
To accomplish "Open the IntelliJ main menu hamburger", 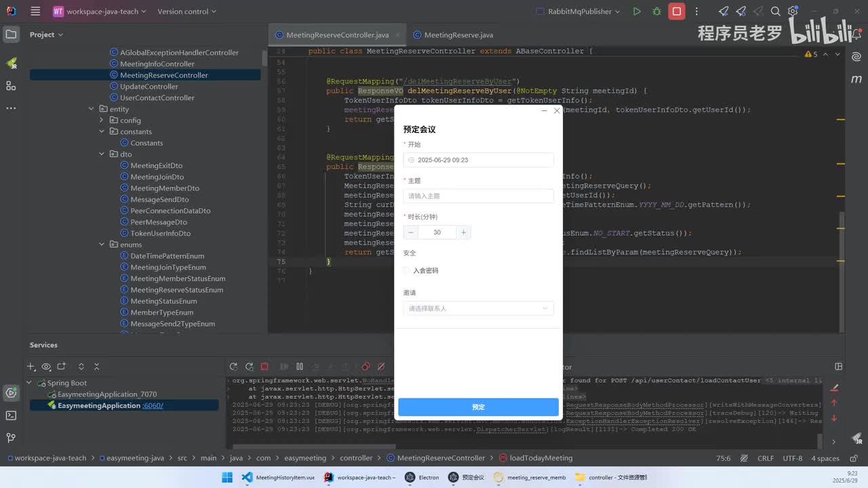I will [x=35, y=12].
